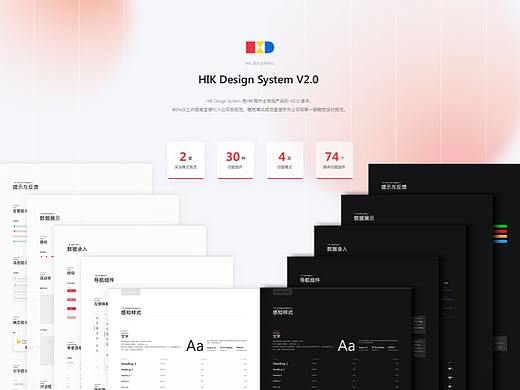Click the gray tab label atop dark 感知样式 page

tap(283, 292)
